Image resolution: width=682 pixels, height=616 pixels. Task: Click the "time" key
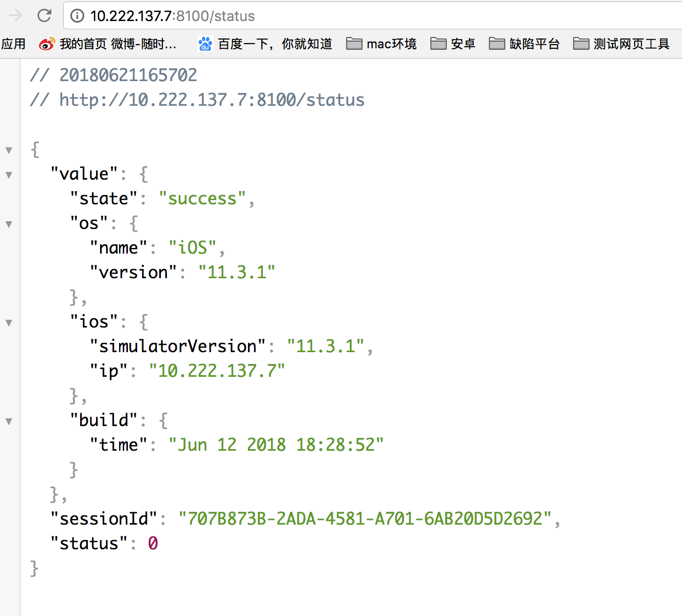point(119,445)
